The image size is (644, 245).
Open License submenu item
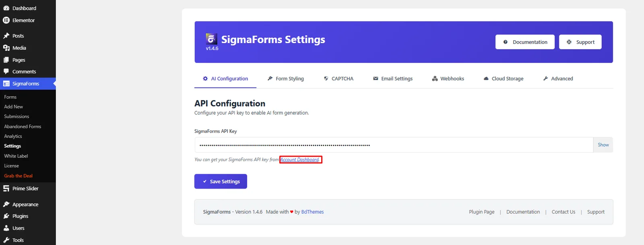point(11,166)
